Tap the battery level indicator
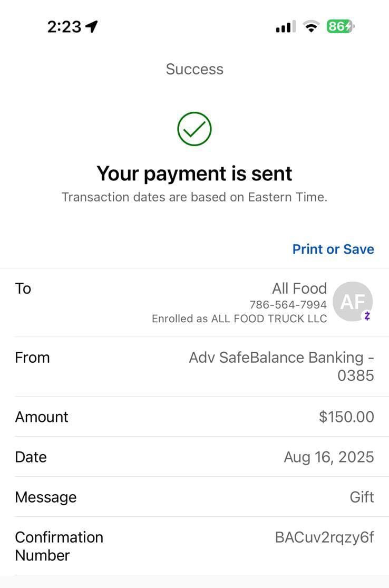Image resolution: width=389 pixels, height=588 pixels. coord(340,26)
